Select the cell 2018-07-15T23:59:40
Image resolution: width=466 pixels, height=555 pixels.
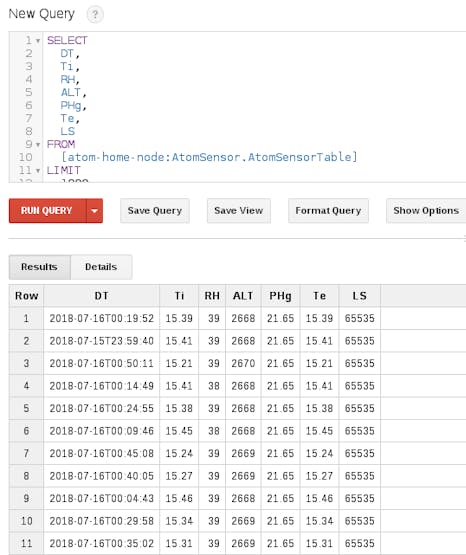click(x=102, y=341)
